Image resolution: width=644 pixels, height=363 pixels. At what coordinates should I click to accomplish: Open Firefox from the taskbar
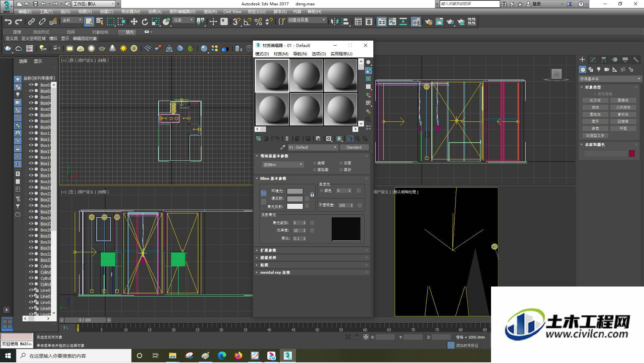(x=238, y=356)
